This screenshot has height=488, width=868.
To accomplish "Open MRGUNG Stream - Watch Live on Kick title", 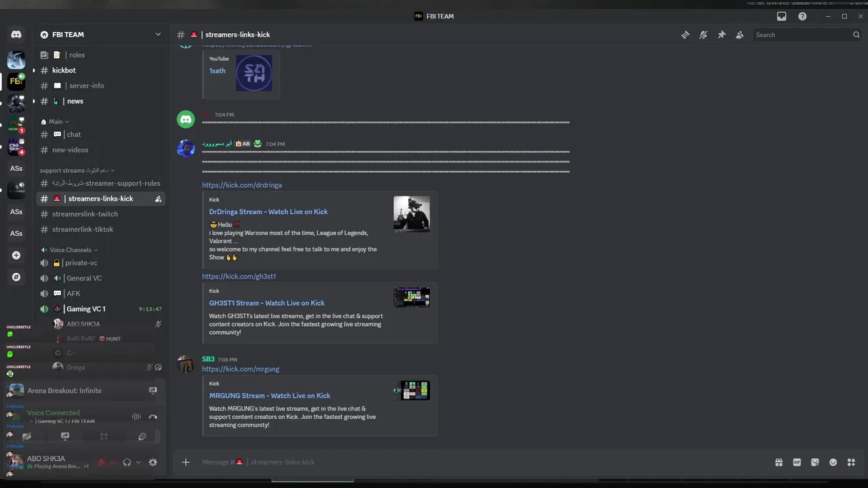I will [x=270, y=396].
